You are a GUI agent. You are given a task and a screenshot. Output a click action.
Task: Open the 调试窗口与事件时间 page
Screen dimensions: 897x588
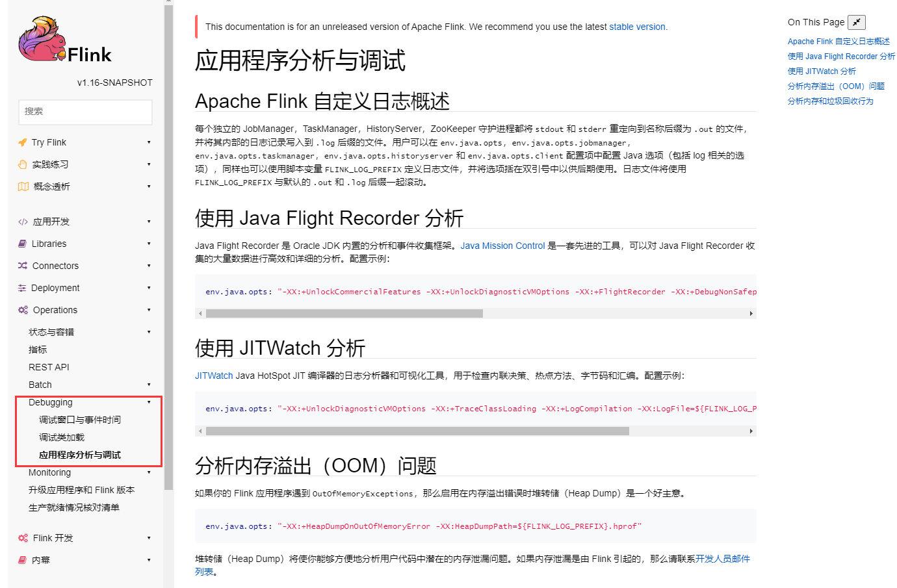click(80, 420)
